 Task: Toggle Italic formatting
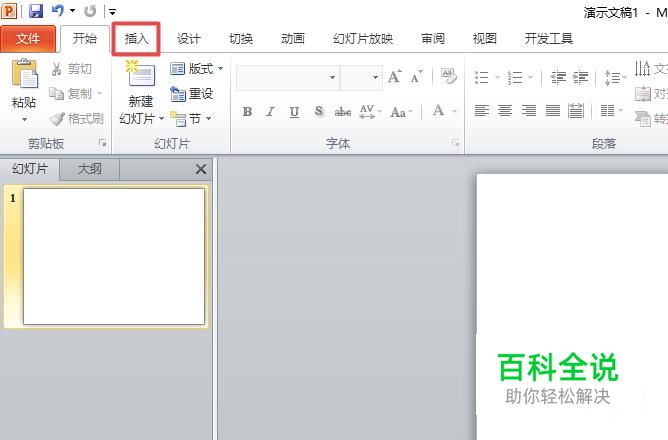(x=270, y=112)
